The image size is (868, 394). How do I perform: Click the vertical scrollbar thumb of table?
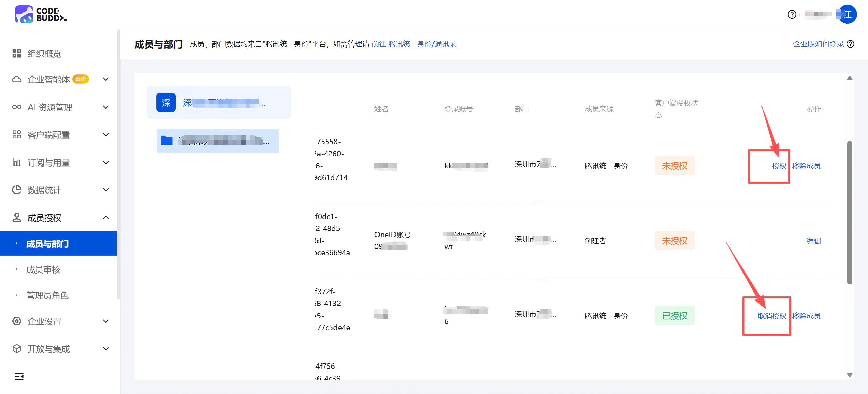pos(850,212)
